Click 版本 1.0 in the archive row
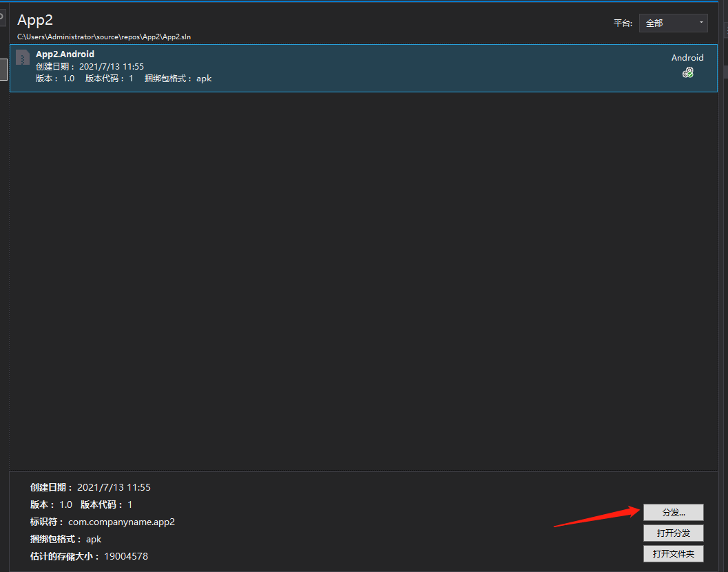This screenshot has width=728, height=572. pos(55,79)
